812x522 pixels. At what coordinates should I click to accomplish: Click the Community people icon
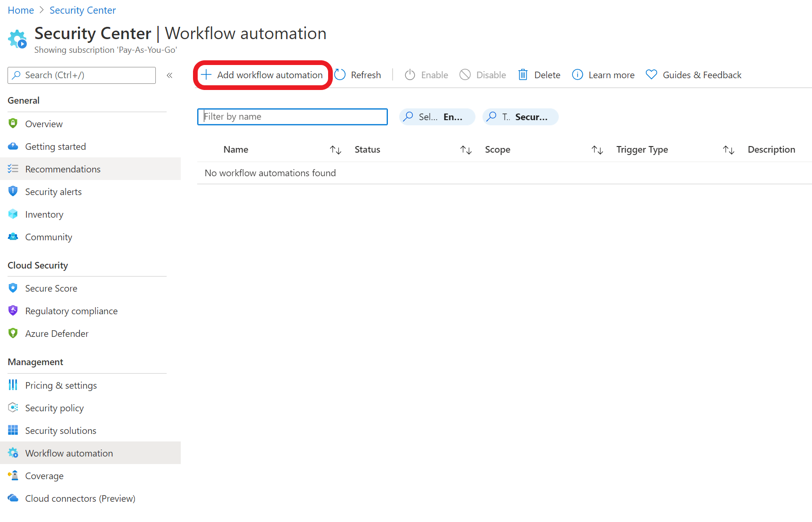coord(13,237)
